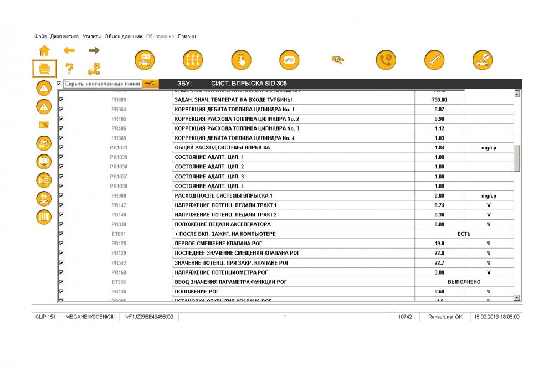The image size is (554, 392).
Task: Open the phone support icon
Action: click(386, 60)
